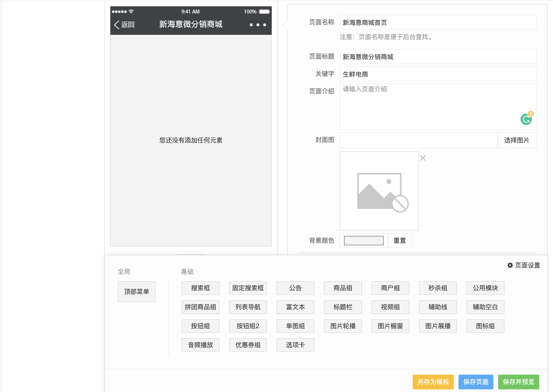The width and height of the screenshot is (553, 392).
Task: Add the 图片橱窗 component
Action: 390,326
